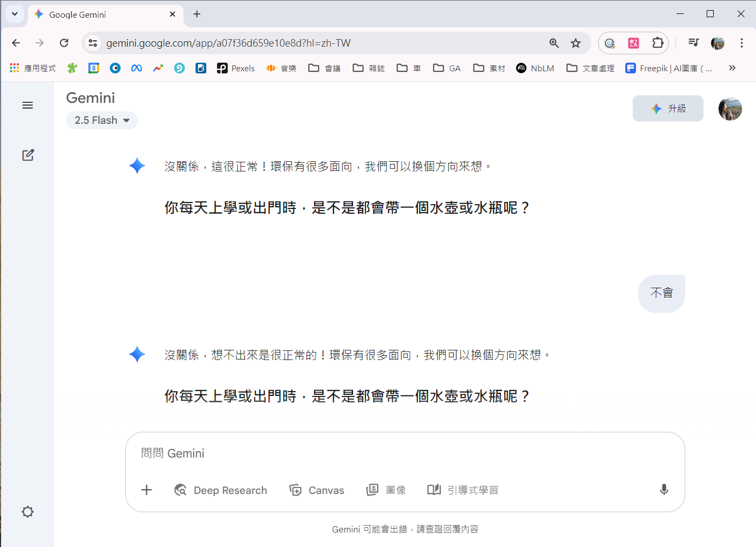This screenshot has width=756, height=547.
Task: Focus the 問問 Gemini prompt field
Action: [x=405, y=453]
